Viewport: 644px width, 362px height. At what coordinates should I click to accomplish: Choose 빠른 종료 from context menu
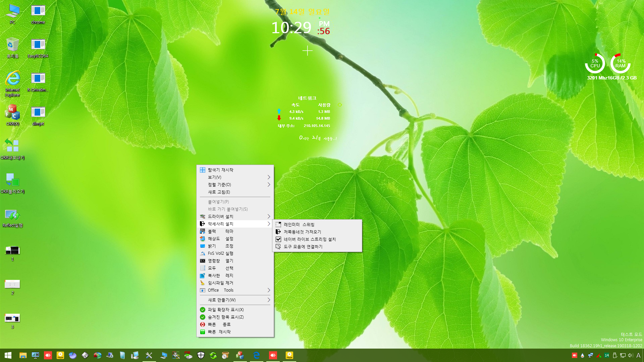(235, 324)
